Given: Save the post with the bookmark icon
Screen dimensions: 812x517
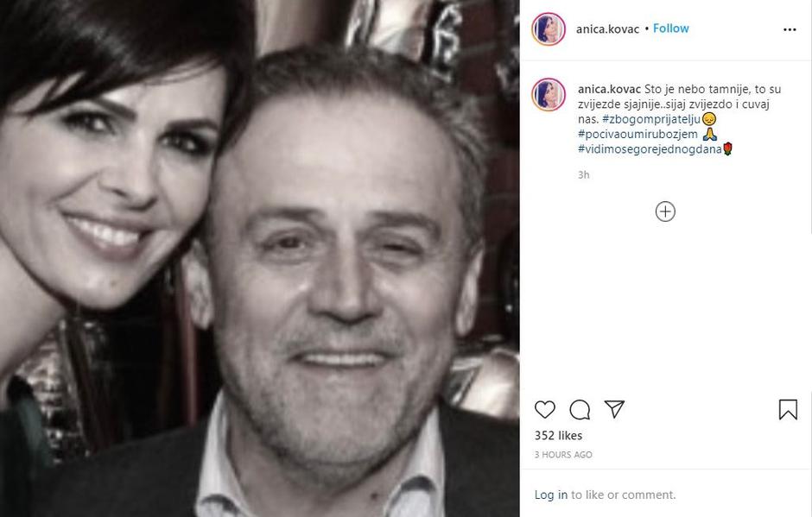Looking at the screenshot, I should pos(788,409).
